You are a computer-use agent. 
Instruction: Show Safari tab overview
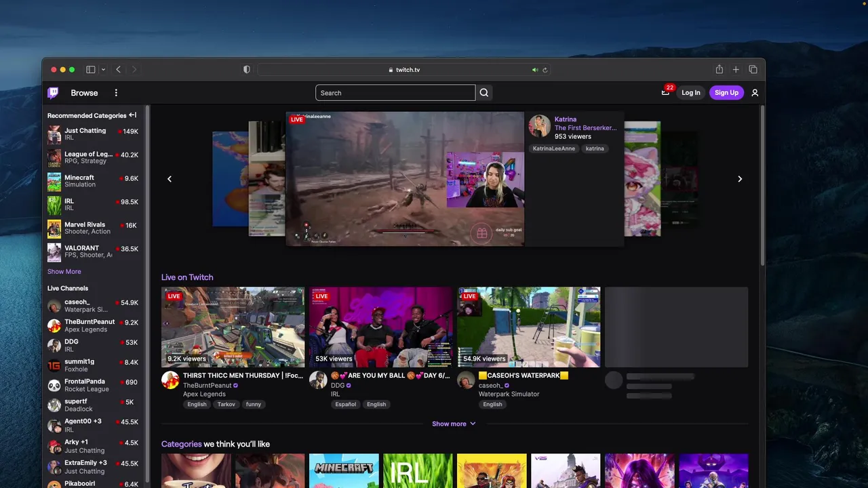pos(753,70)
